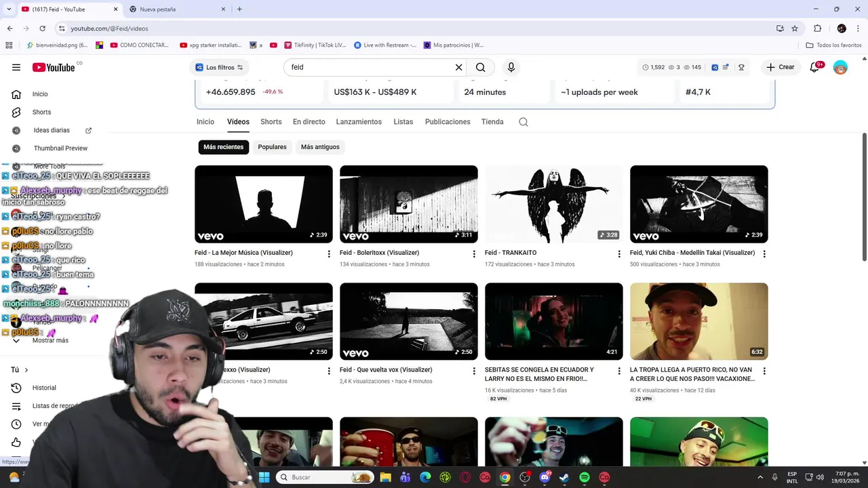Click the vidIQ list icon in header
The width and height of the screenshot is (868, 488).
(x=726, y=67)
